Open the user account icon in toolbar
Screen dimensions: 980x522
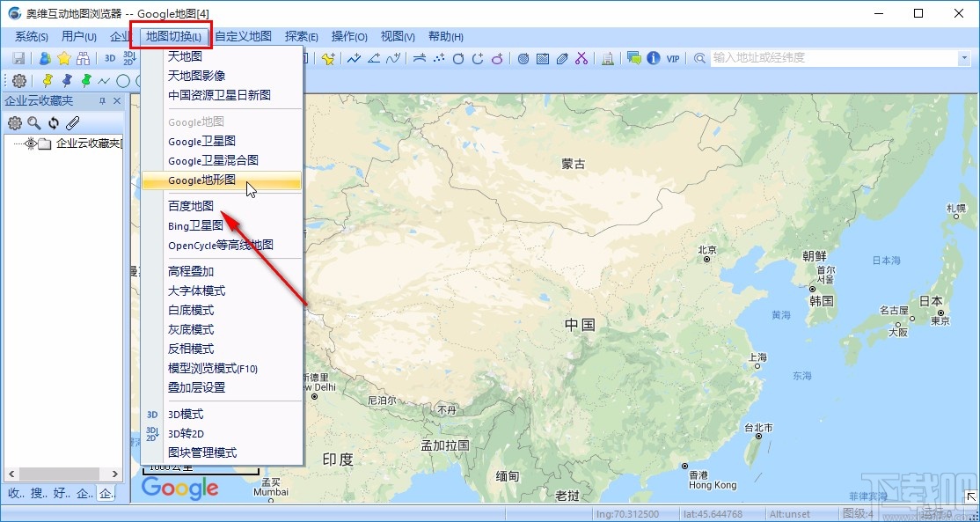pos(44,58)
